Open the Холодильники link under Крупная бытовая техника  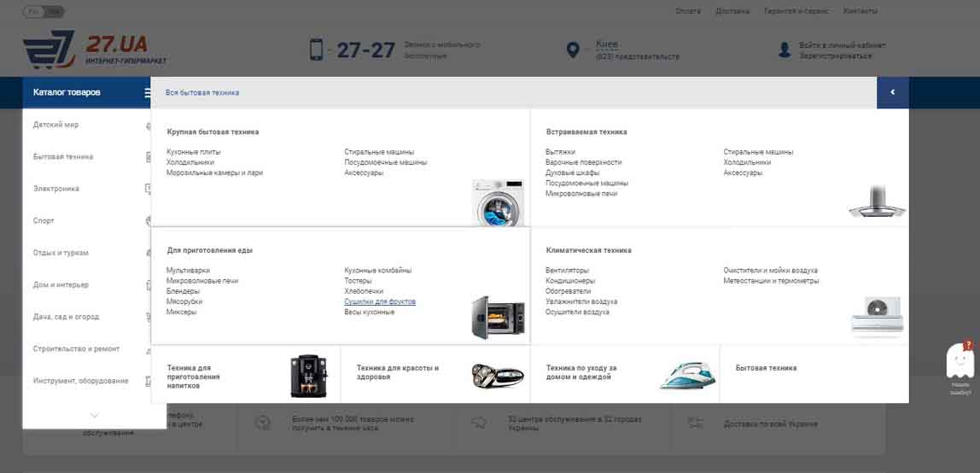(190, 162)
